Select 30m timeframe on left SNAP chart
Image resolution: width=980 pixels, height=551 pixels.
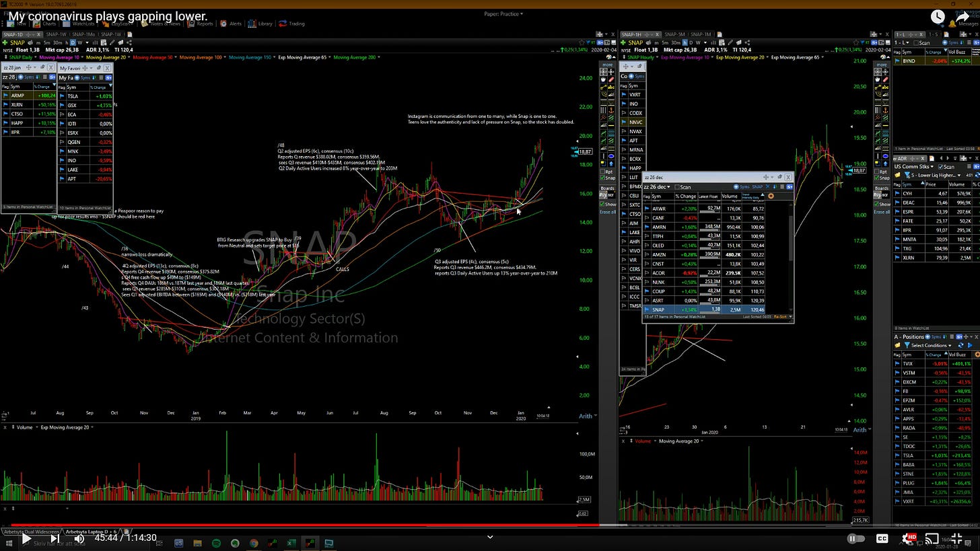[57, 42]
